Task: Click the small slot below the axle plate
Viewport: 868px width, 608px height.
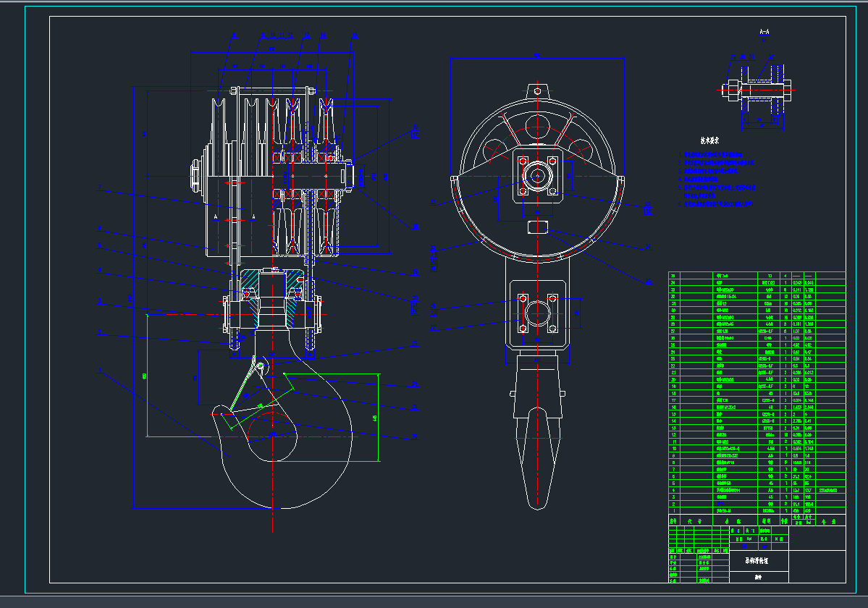Action: pyautogui.click(x=536, y=227)
